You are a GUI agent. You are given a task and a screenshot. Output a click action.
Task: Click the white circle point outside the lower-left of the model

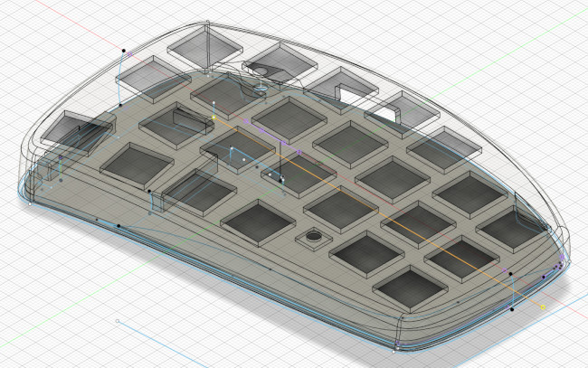[x=118, y=320]
